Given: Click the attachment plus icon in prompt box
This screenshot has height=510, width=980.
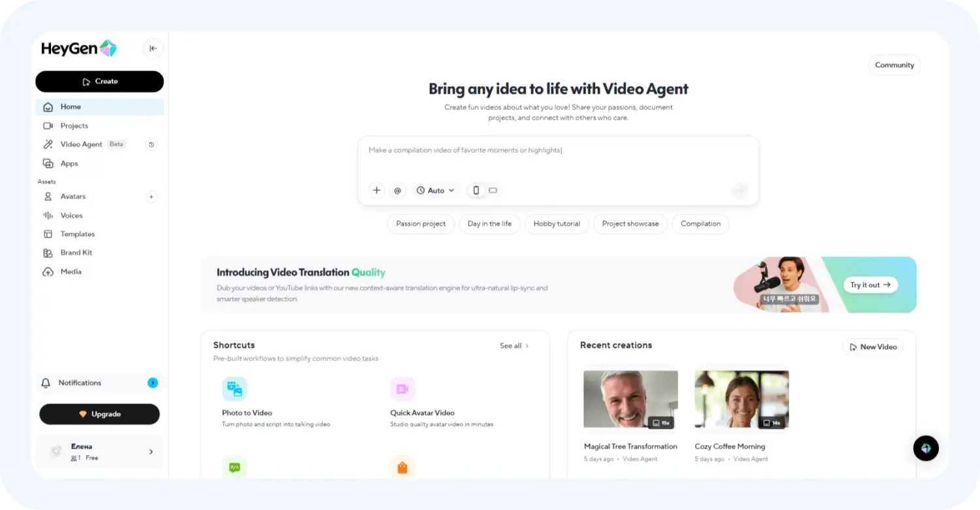Looking at the screenshot, I should click(x=377, y=190).
